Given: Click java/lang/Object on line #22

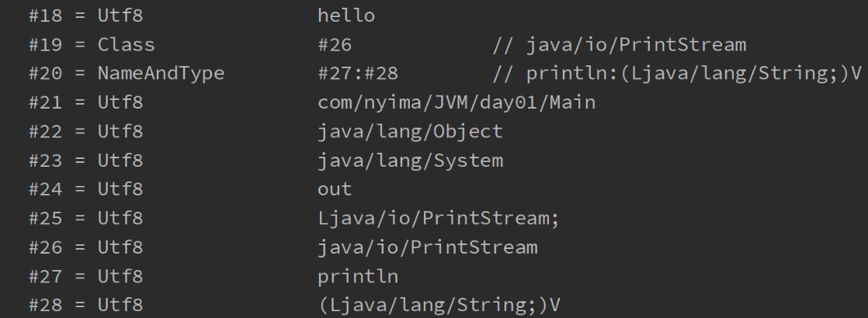Looking at the screenshot, I should [x=410, y=132].
